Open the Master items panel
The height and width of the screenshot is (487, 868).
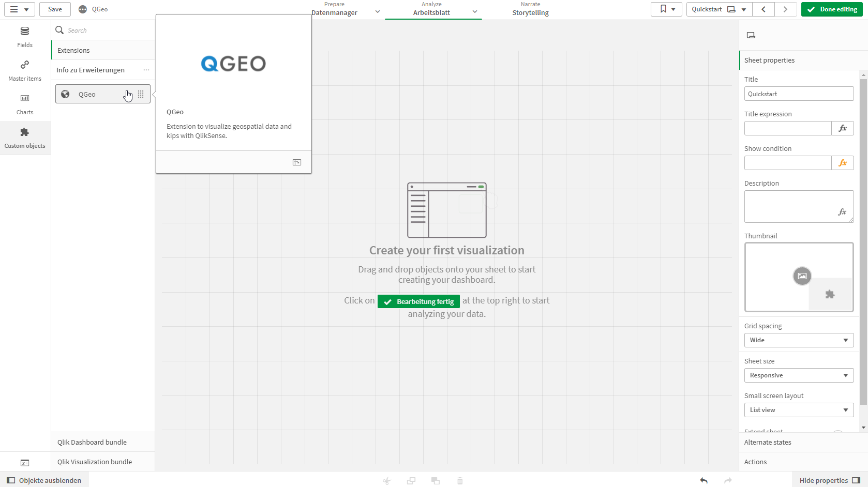pyautogui.click(x=25, y=71)
